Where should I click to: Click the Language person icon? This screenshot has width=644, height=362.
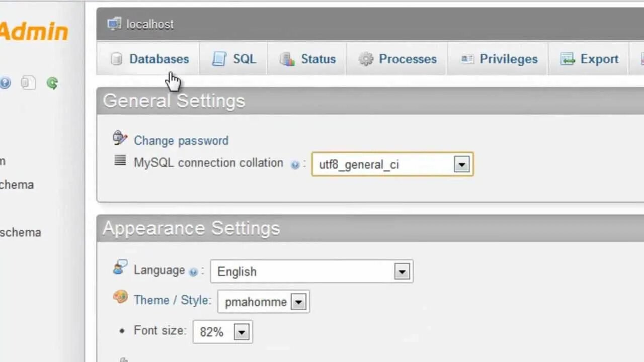click(x=120, y=267)
